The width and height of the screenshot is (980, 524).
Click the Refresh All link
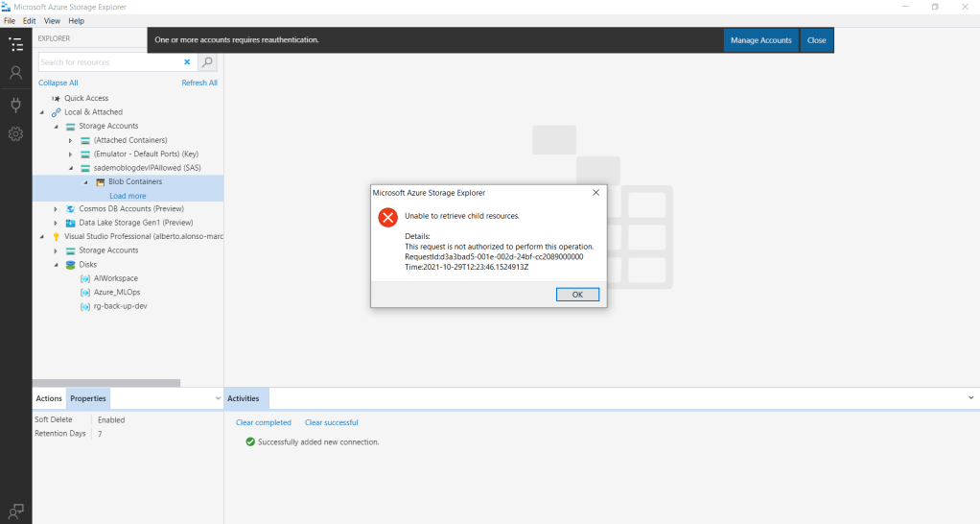coord(199,83)
